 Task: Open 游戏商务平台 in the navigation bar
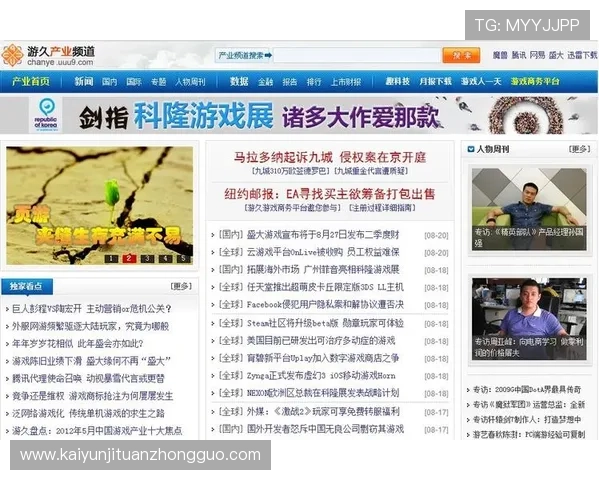tap(535, 81)
